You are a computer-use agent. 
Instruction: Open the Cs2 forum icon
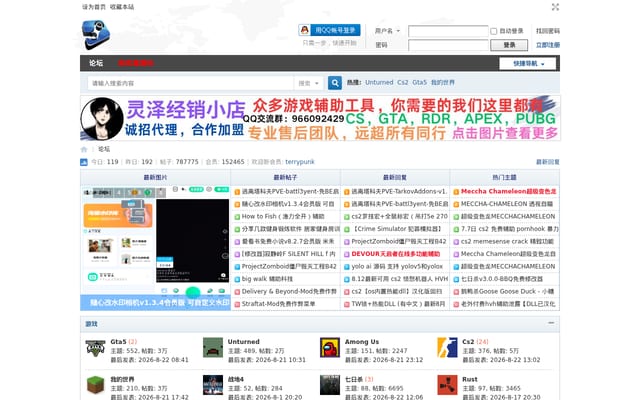coord(447,348)
